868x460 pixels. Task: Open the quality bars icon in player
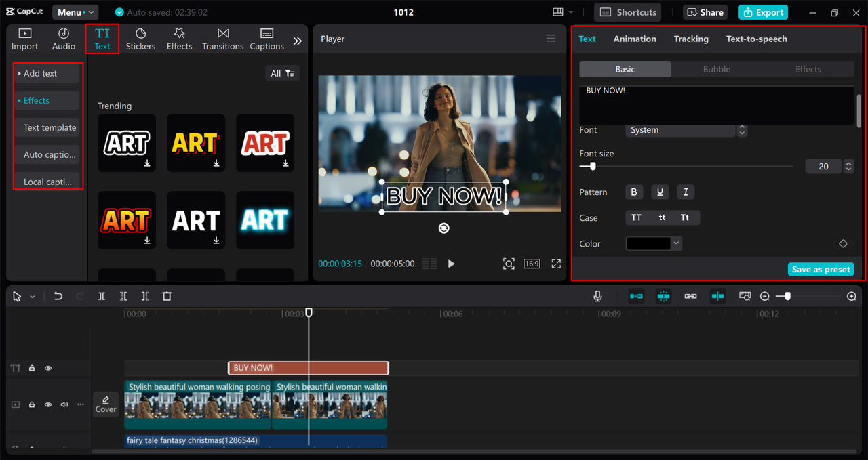click(x=429, y=264)
